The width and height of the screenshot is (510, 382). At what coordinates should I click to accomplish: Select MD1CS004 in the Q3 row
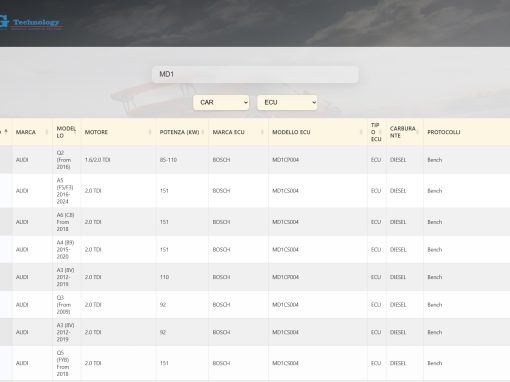pos(285,305)
